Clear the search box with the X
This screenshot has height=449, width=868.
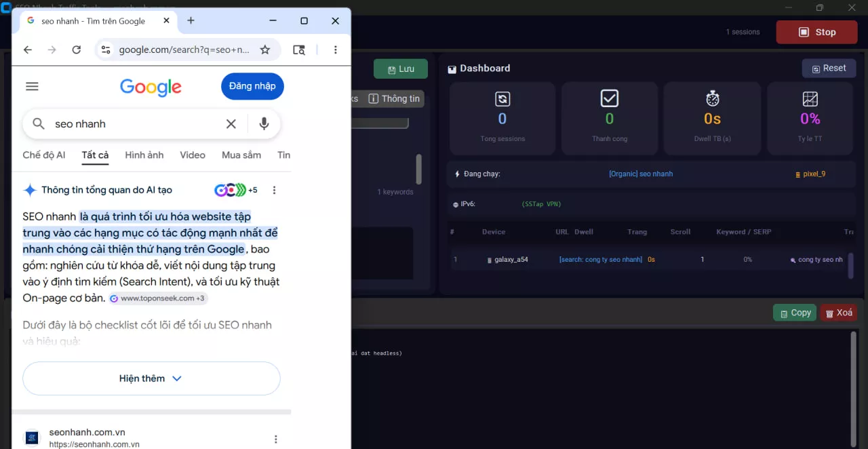231,123
